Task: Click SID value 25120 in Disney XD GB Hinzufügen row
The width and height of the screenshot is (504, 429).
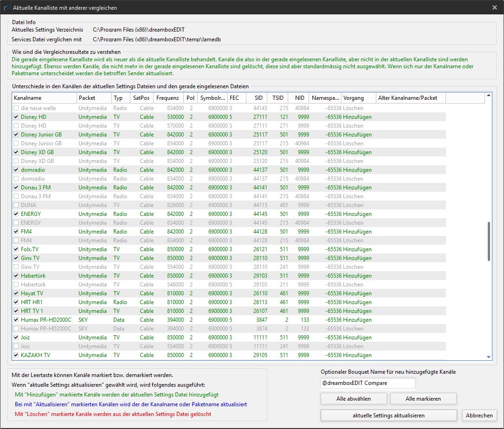Action: (x=260, y=152)
